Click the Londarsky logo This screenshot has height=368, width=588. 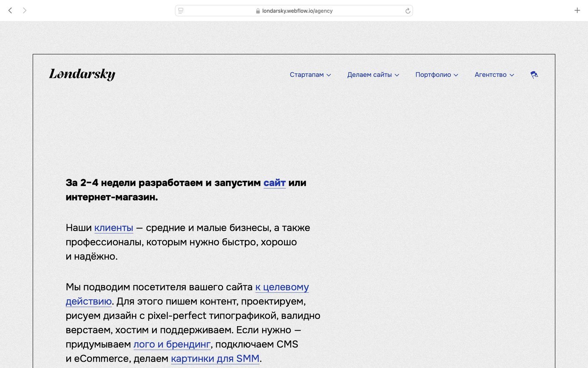(82, 74)
